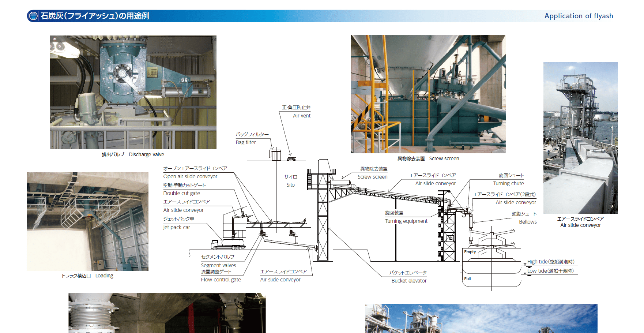Click the '旋回装置' label
Screen dimensions: 644x333
[x=394, y=213]
